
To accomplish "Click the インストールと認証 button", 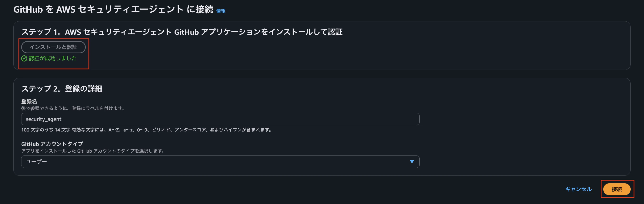I will [x=54, y=47].
